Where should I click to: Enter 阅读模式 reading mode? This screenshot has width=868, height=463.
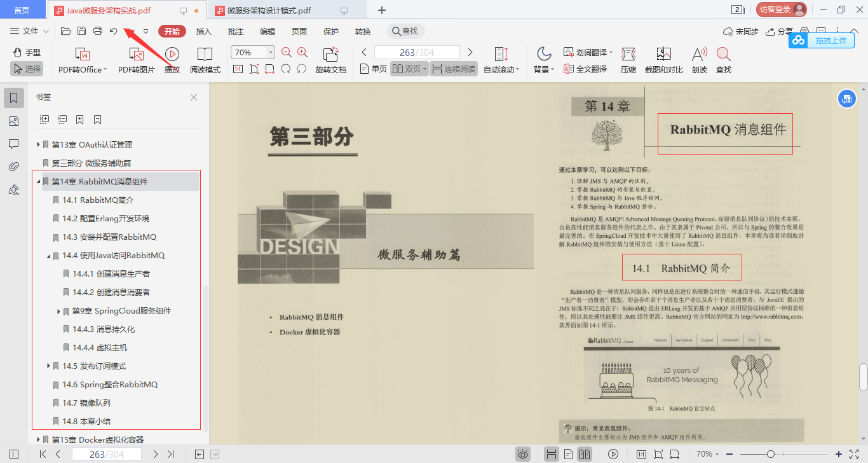tap(205, 61)
